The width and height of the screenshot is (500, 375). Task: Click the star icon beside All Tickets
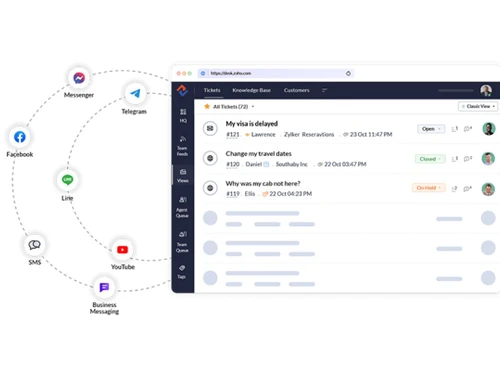[x=207, y=106]
